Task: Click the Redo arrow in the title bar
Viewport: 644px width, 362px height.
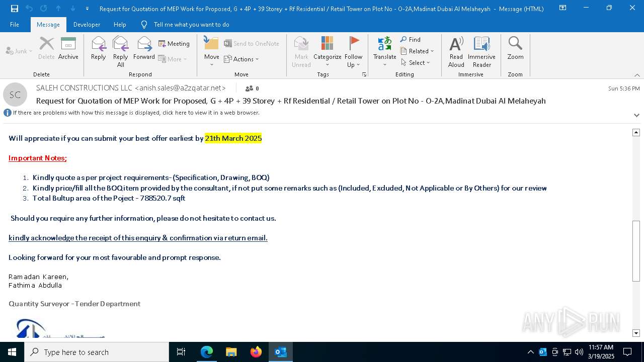Action: point(43,9)
